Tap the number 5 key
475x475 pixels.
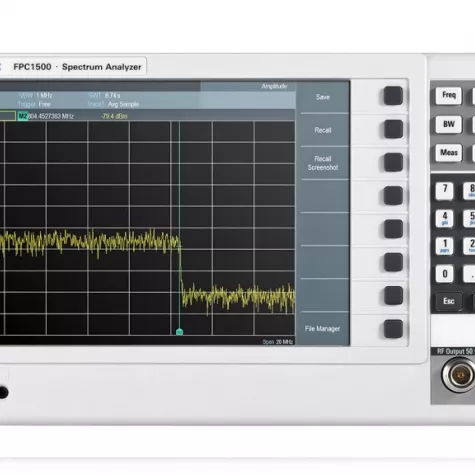coord(470,218)
